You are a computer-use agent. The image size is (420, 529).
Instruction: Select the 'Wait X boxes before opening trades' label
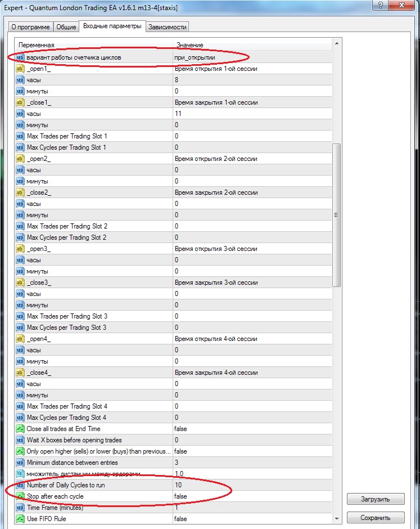(x=74, y=440)
